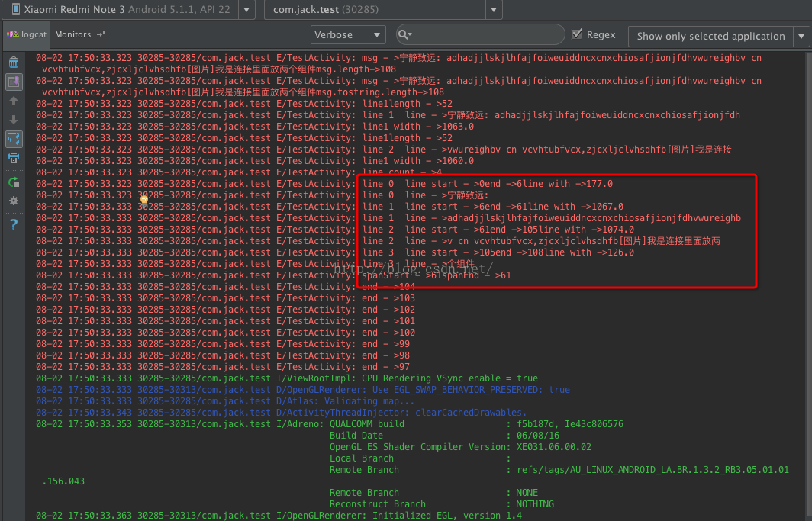Viewport: 812px width, 521px height.
Task: Select date value '06/08/16'
Action: pyautogui.click(x=538, y=436)
